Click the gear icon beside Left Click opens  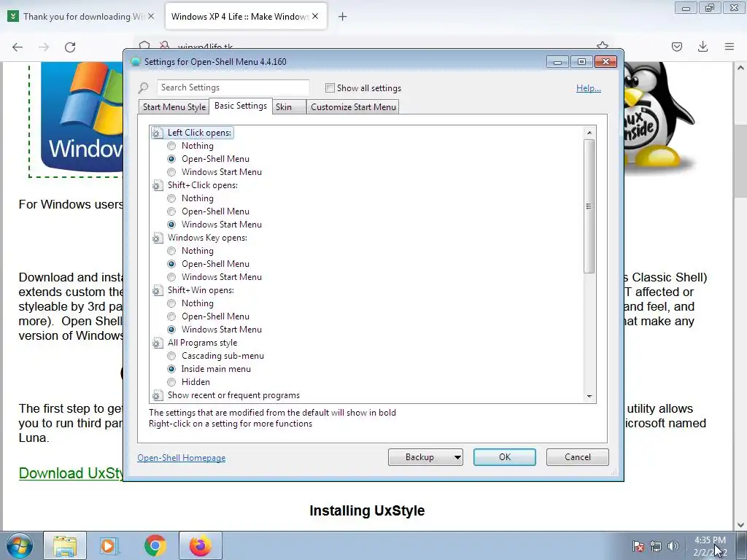158,133
